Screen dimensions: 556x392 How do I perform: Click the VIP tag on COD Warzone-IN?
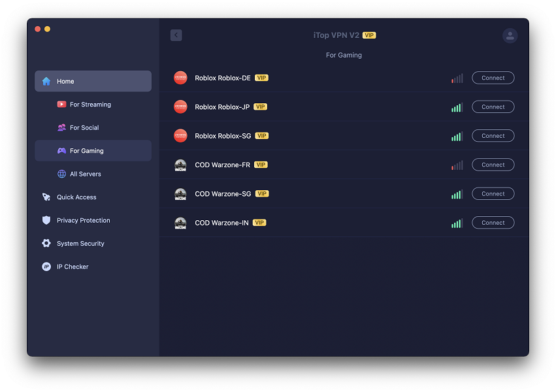coord(259,223)
